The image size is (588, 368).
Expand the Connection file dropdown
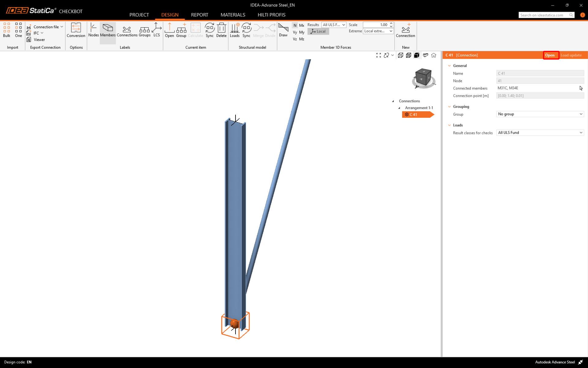(62, 27)
